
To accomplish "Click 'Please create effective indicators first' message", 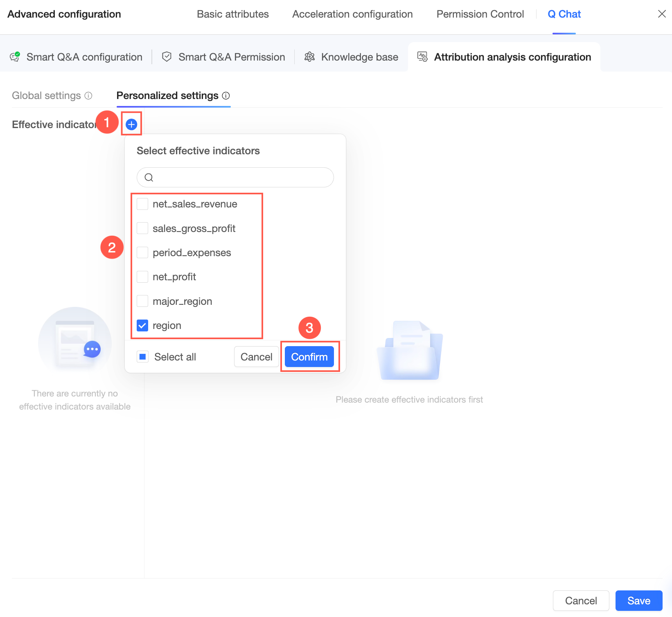I will tap(409, 400).
